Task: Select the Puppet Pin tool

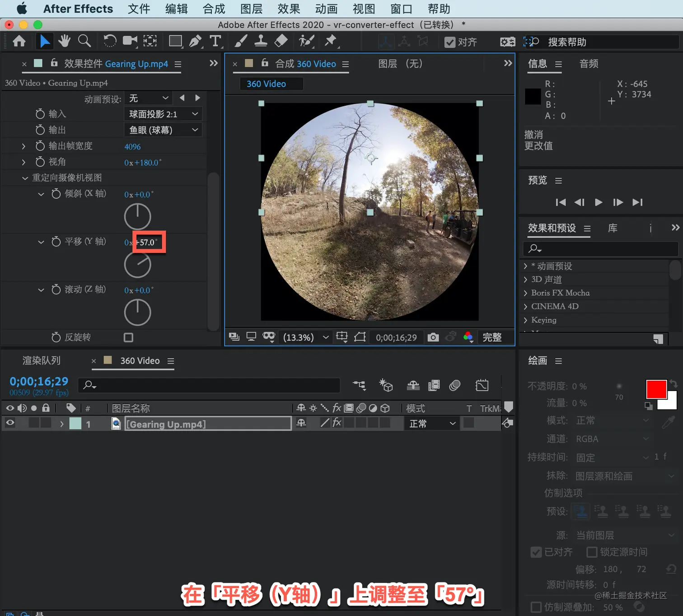Action: (331, 41)
